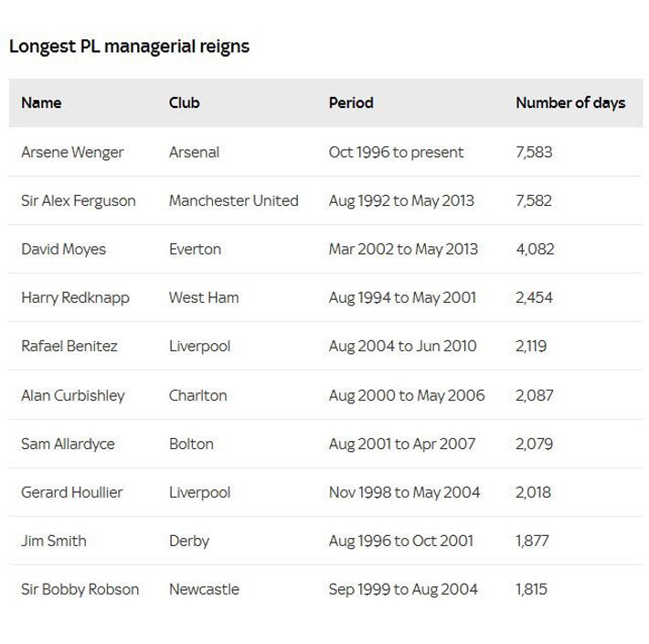Select the Jim Smith row name

tap(54, 541)
